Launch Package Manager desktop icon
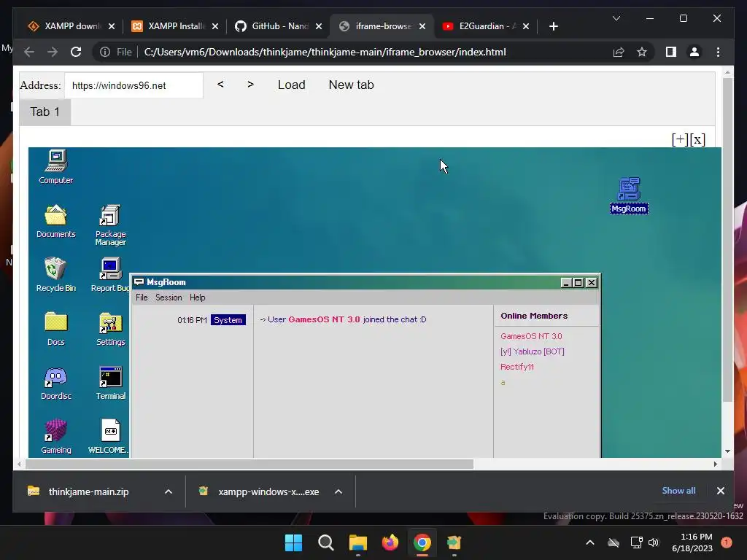Viewport: 747px width, 560px height. [111, 225]
